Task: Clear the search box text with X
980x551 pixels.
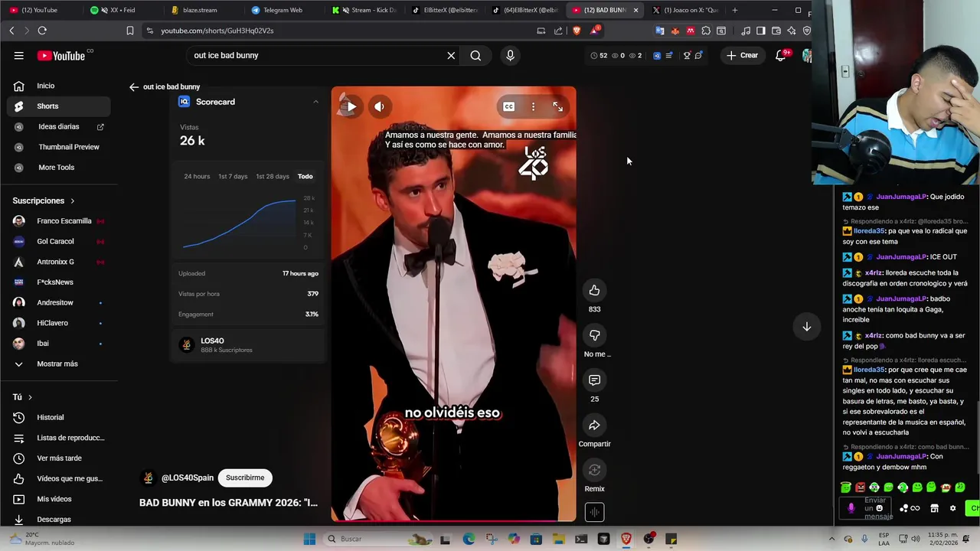Action: 451,55
